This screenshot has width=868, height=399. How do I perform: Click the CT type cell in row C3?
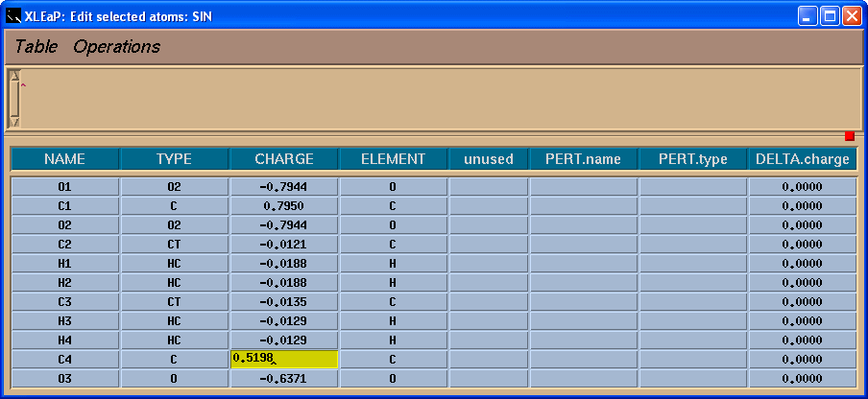click(175, 302)
